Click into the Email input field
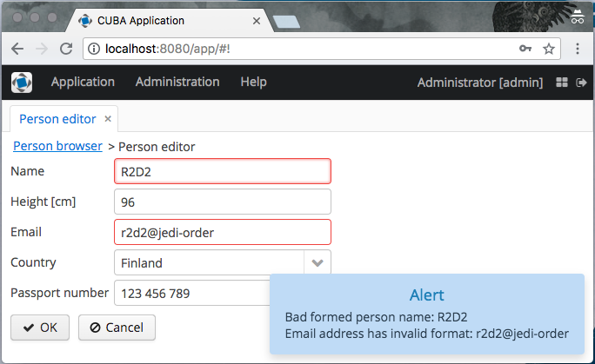 (223, 232)
